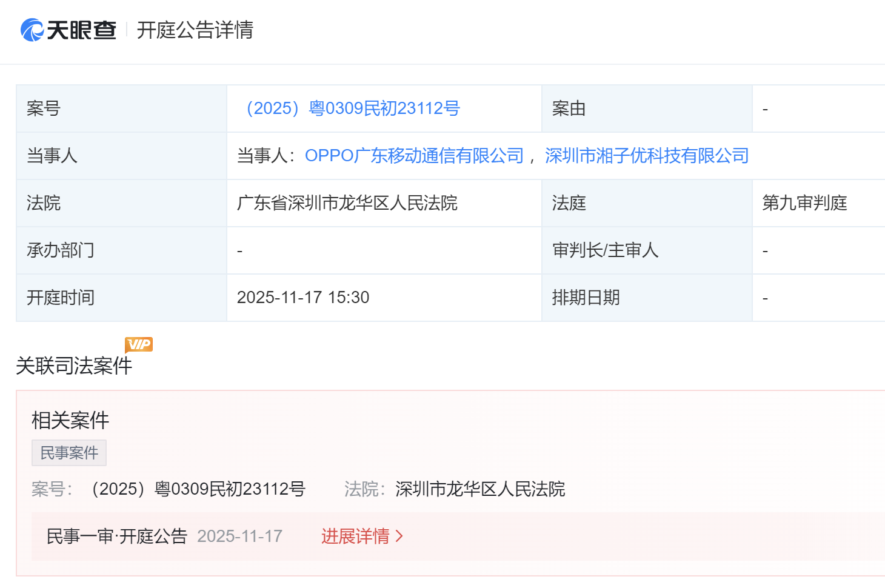Select 深圳市龙华区人民法院 in related case
This screenshot has width=885, height=588.
480,489
